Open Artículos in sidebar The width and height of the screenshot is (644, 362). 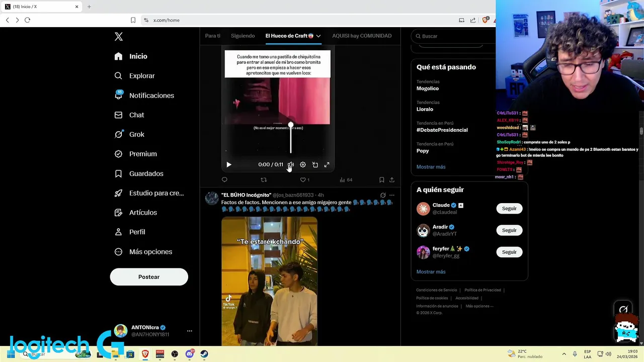coord(135,213)
